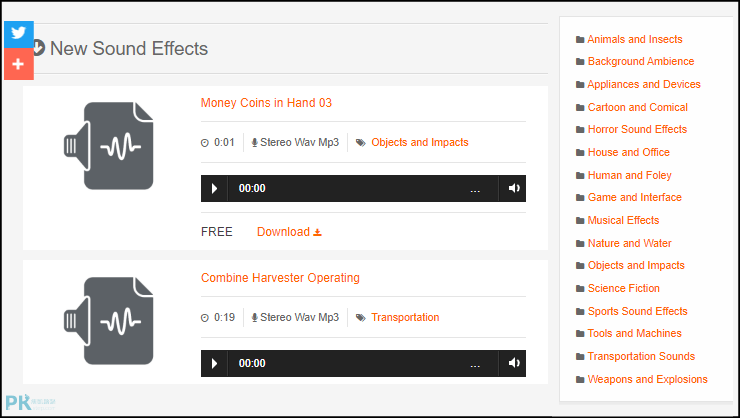Download the Money Coins in Hand 03 sound
This screenshot has width=740, height=418.
(289, 232)
